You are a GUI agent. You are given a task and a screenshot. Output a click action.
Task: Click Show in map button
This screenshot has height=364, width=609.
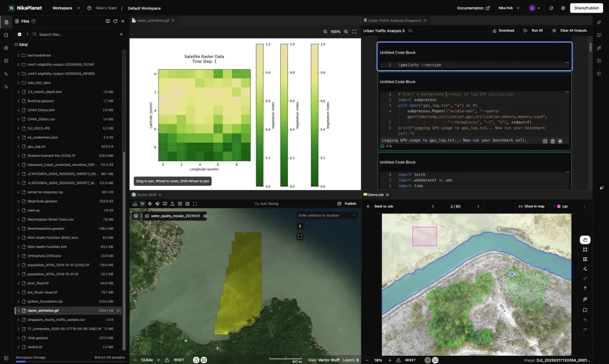531,206
